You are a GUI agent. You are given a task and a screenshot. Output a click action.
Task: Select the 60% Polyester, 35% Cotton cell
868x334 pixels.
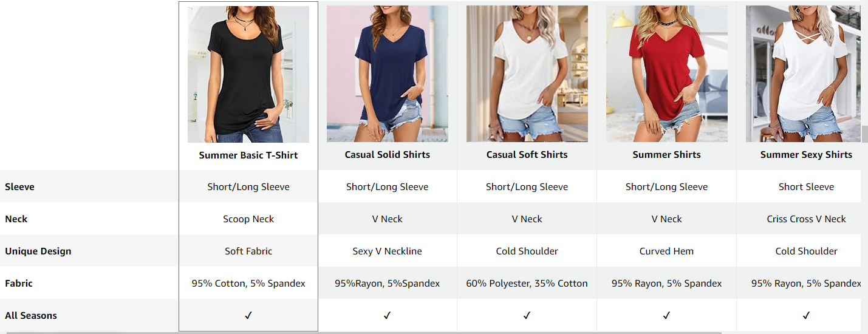point(527,283)
